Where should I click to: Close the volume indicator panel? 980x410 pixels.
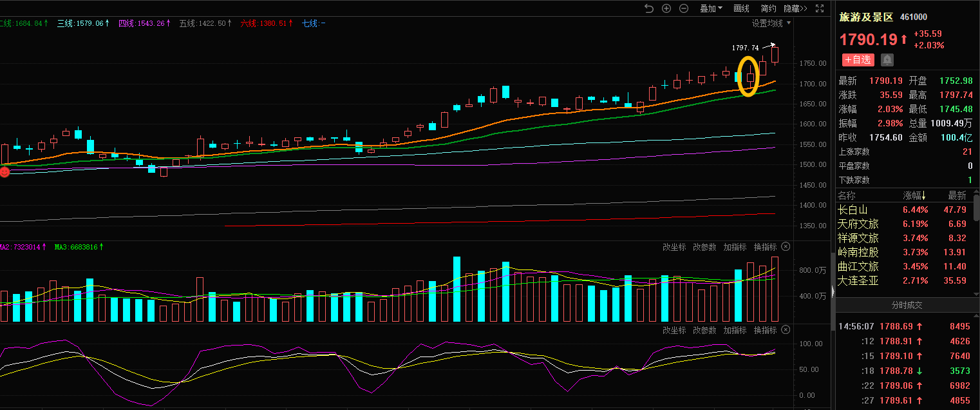[x=786, y=248]
